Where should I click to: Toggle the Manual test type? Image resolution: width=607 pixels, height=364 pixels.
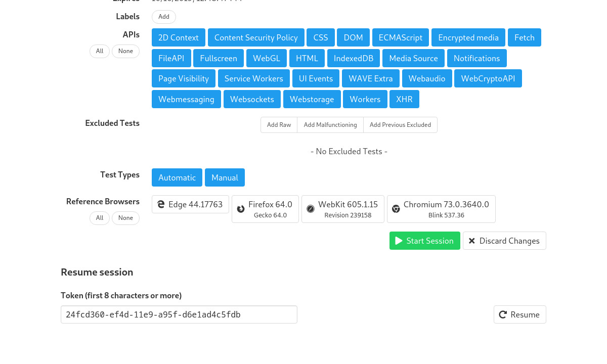click(225, 177)
